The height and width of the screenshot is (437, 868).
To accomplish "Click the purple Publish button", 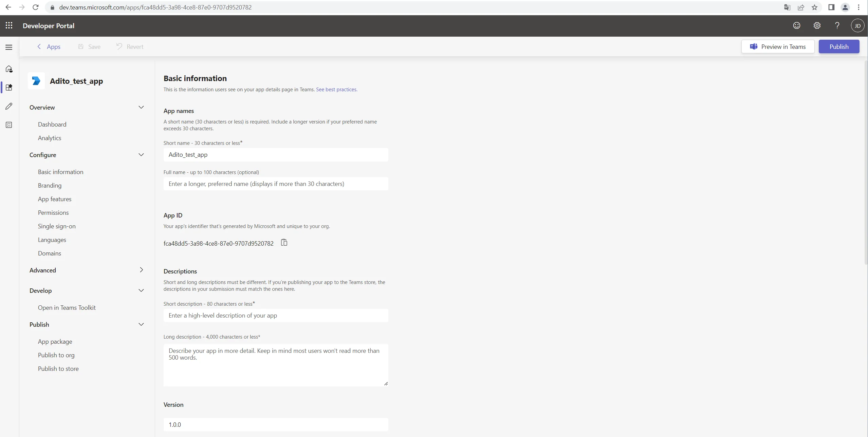I will tap(839, 46).
